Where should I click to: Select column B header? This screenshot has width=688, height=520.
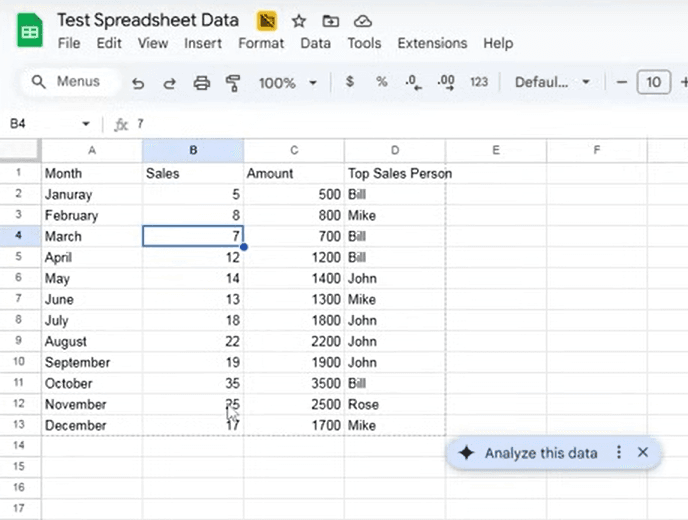(x=193, y=151)
